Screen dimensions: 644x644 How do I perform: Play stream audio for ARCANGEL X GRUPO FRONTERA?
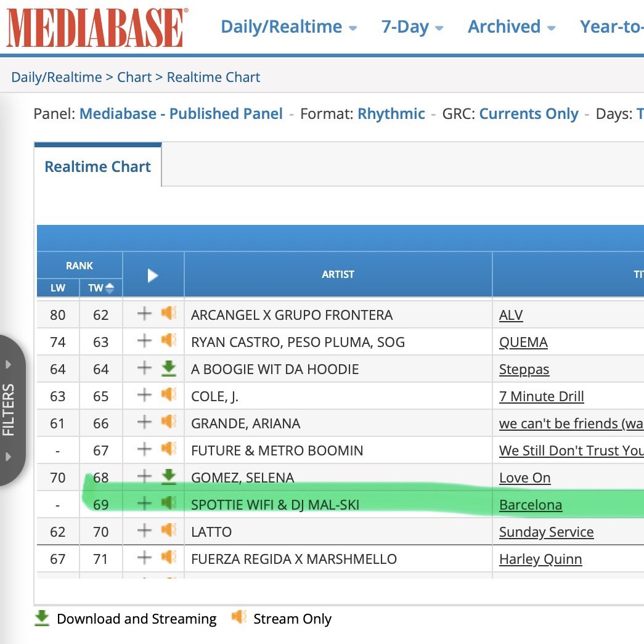(168, 314)
